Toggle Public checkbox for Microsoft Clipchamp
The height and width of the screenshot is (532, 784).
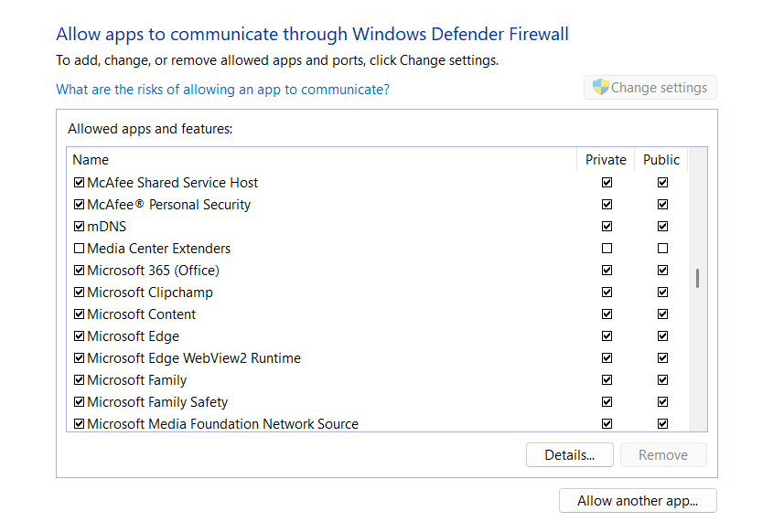pyautogui.click(x=662, y=293)
